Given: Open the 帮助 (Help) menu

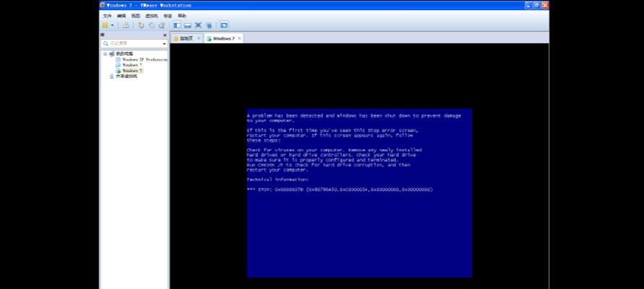Looking at the screenshot, I should [x=182, y=16].
